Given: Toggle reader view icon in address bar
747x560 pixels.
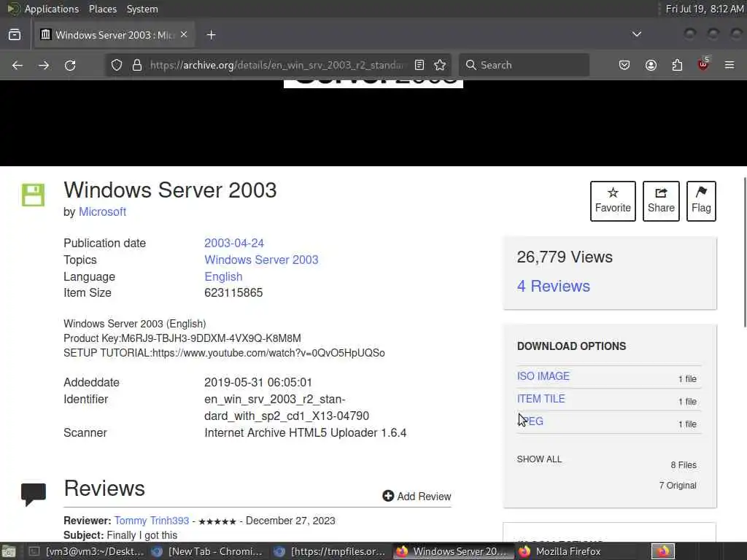Looking at the screenshot, I should 419,65.
